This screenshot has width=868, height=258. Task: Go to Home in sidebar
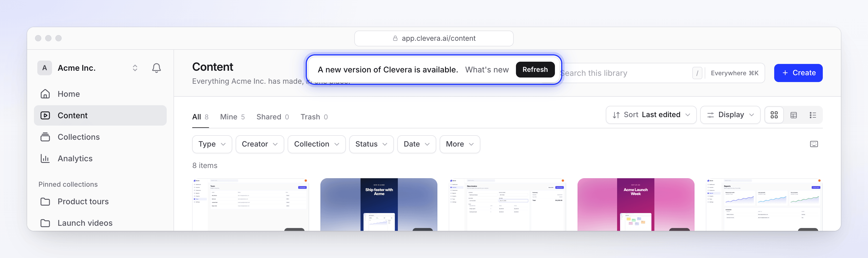(100, 94)
